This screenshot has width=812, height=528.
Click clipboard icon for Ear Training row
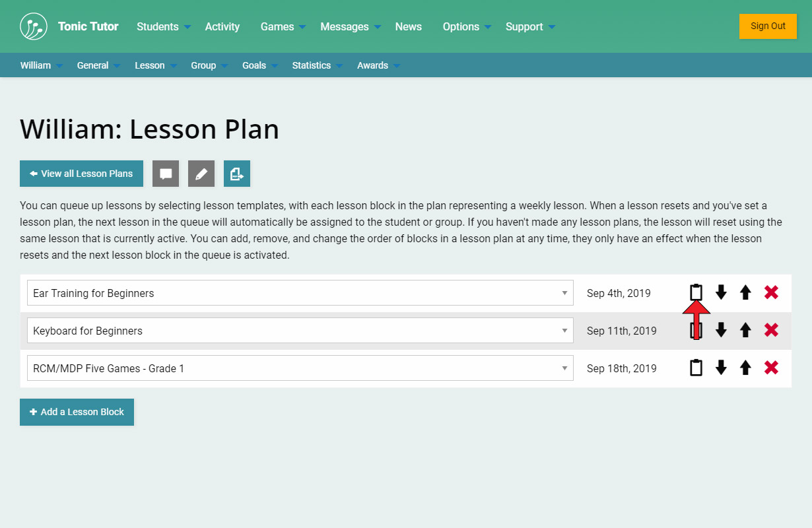coord(696,292)
